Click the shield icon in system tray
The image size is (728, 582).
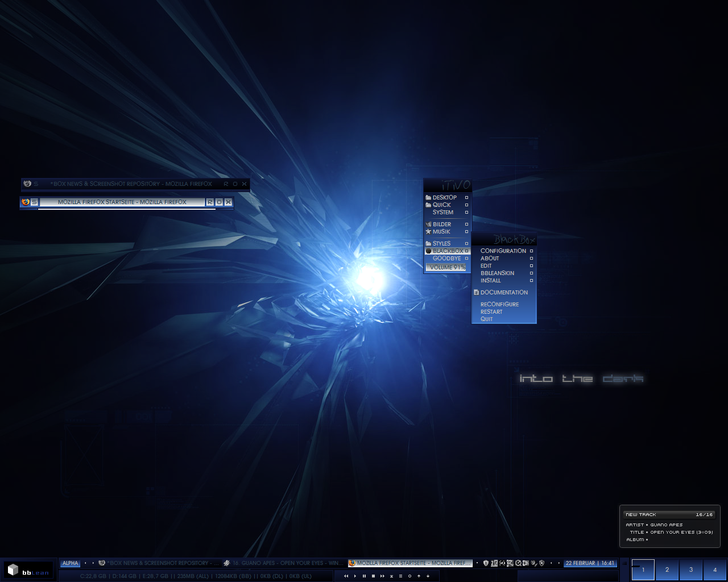pyautogui.click(x=485, y=563)
